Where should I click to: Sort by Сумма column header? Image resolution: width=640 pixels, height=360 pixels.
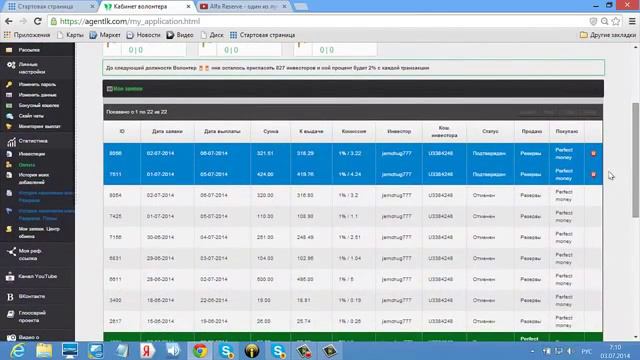tap(271, 131)
